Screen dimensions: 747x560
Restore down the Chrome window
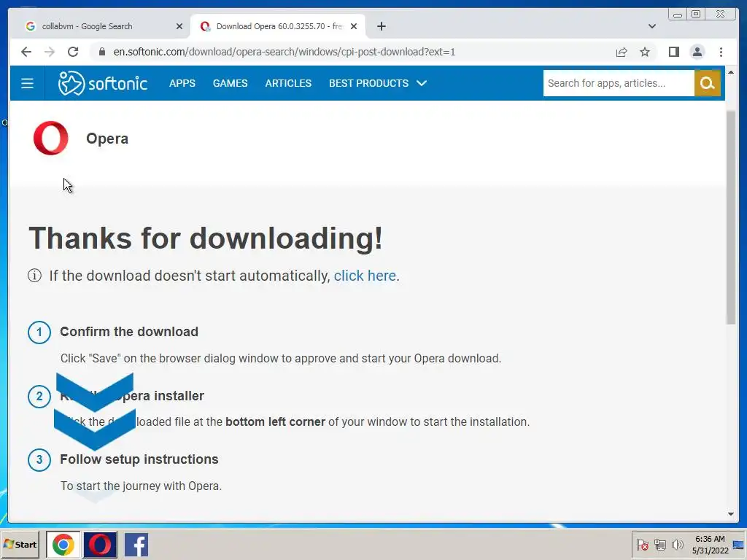tap(696, 15)
